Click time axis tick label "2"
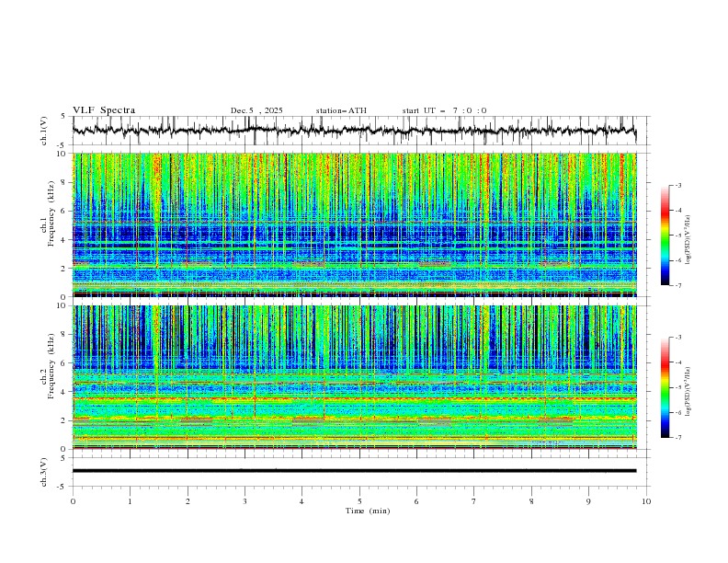The image size is (728, 563). click(188, 501)
